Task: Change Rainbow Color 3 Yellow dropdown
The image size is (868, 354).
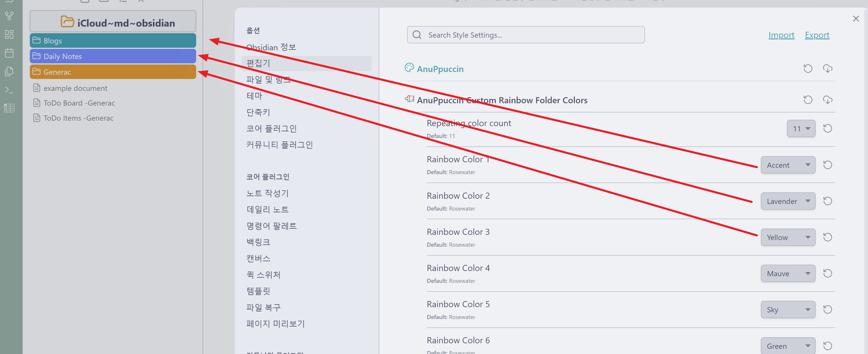Action: coord(788,237)
